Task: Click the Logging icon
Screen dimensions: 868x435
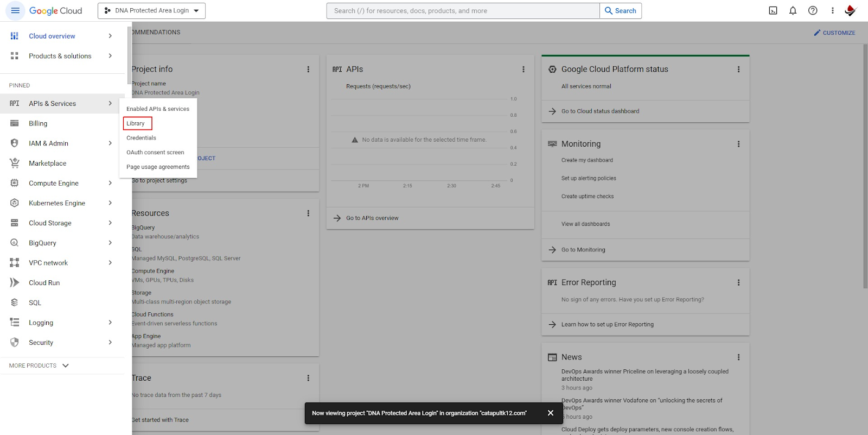Action: pyautogui.click(x=15, y=323)
